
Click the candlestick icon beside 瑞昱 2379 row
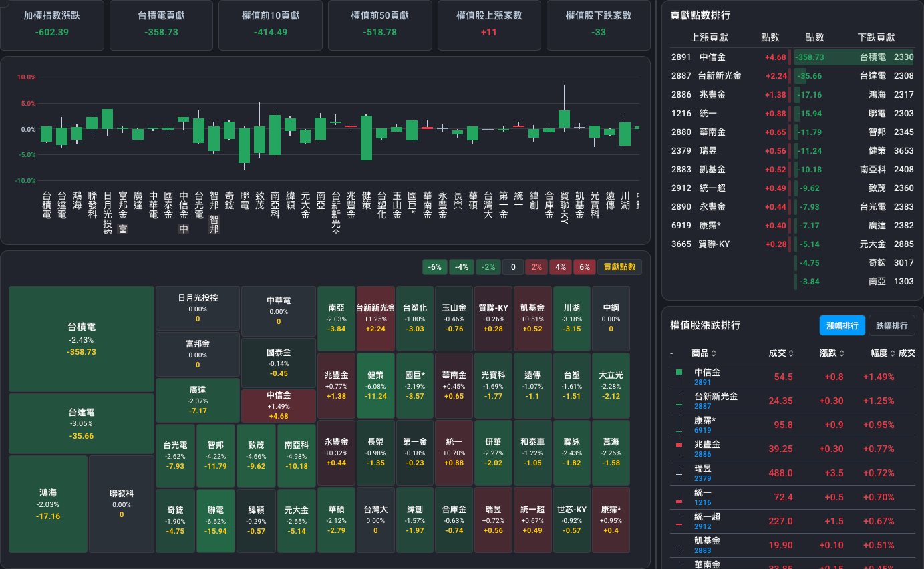click(679, 473)
